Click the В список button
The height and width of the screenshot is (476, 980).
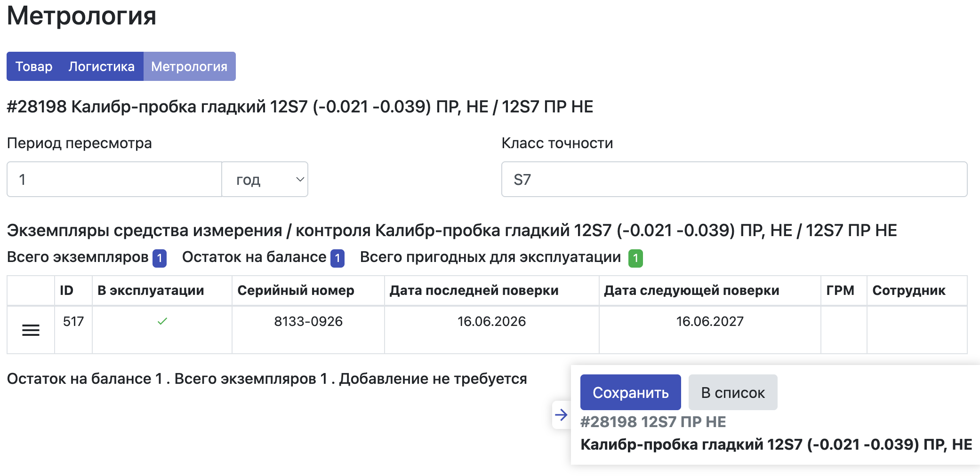tap(733, 392)
